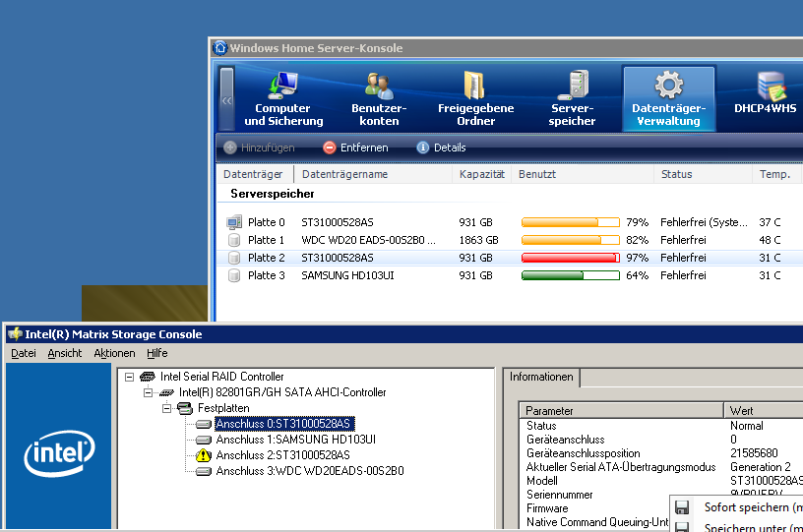803x532 pixels.
Task: Click the Anschluss 0 drive icon
Action: (x=204, y=424)
